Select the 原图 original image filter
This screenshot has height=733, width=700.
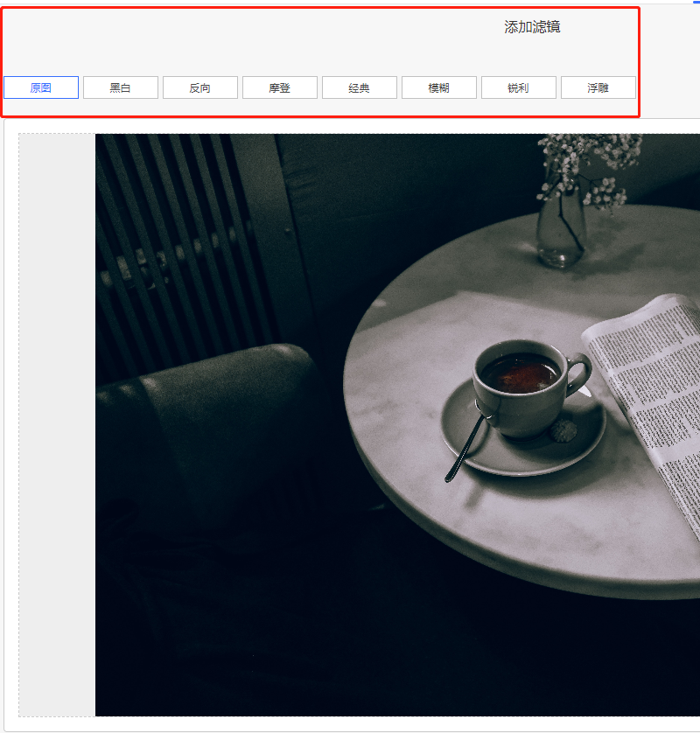tap(41, 87)
